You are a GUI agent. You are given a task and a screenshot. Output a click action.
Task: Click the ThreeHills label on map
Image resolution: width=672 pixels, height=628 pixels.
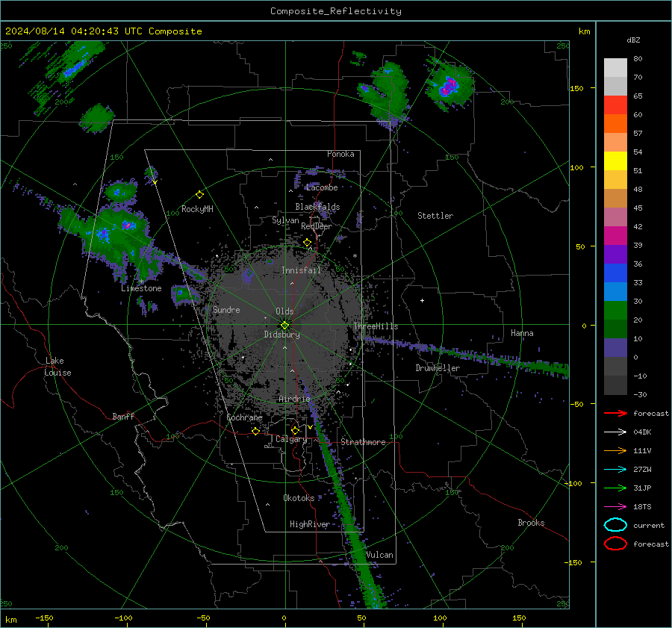pyautogui.click(x=376, y=326)
